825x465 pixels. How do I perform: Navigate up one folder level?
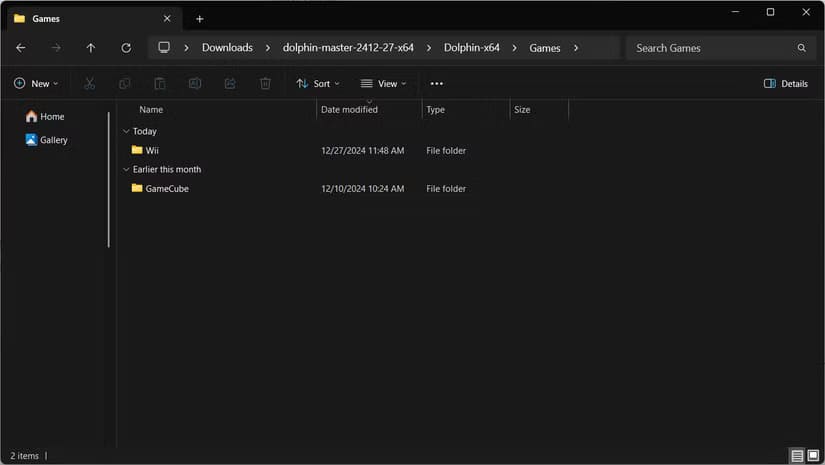tap(90, 48)
